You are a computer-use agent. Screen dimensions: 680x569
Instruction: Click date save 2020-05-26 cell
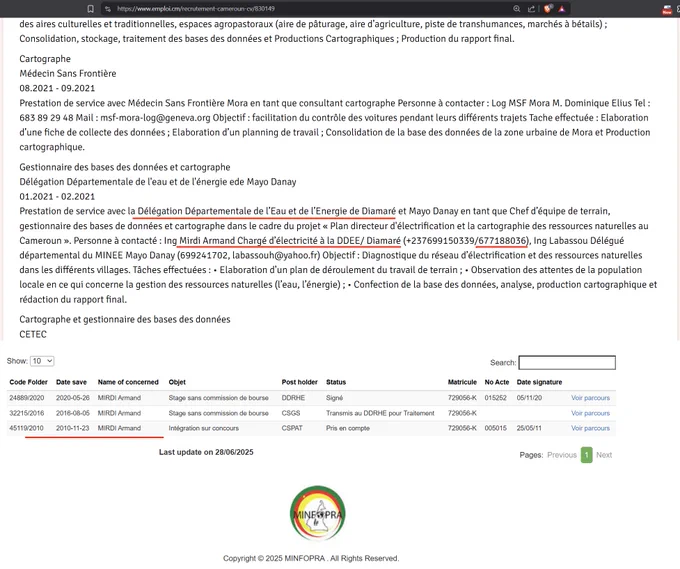pyautogui.click(x=72, y=398)
